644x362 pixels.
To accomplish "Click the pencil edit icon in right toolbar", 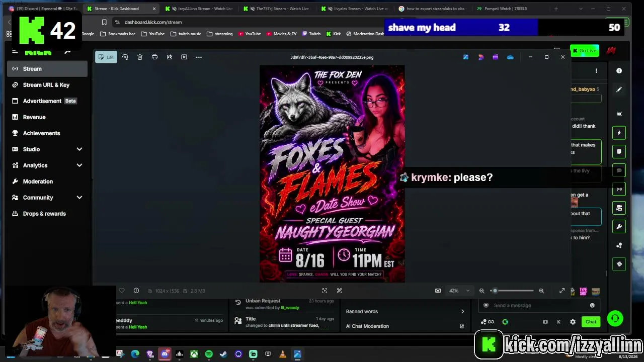I will pos(619,89).
